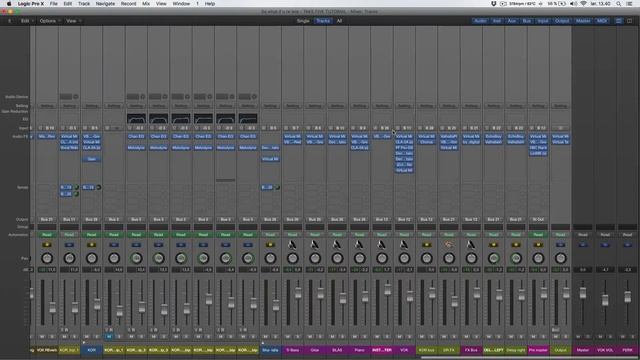Click the Master channel strip icon

coord(583,245)
